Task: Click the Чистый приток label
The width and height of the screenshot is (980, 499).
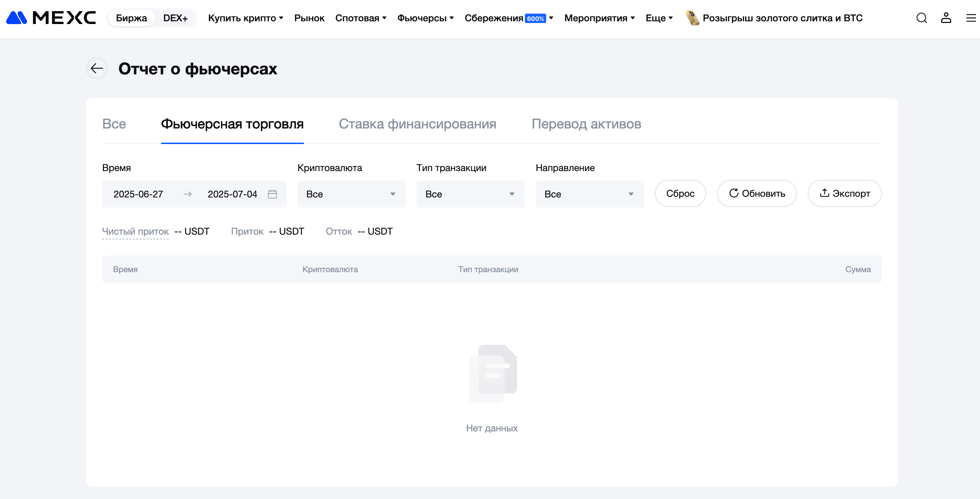Action: pyautogui.click(x=135, y=232)
